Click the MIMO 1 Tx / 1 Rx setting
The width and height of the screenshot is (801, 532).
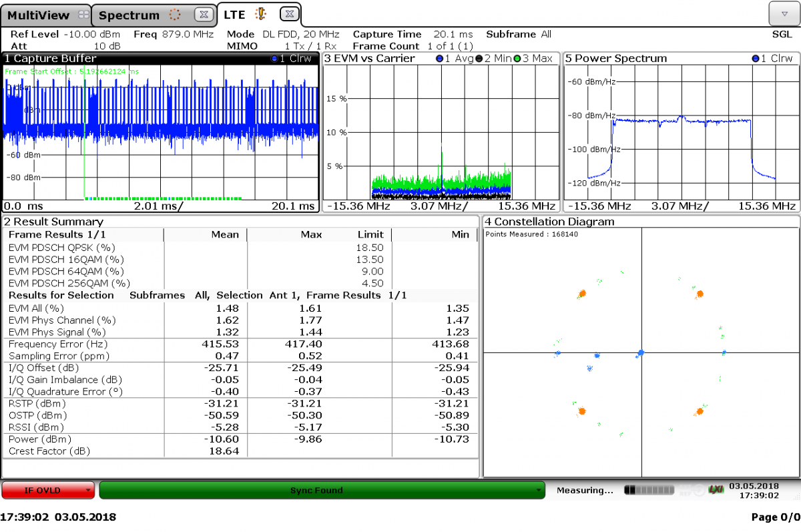click(283, 46)
